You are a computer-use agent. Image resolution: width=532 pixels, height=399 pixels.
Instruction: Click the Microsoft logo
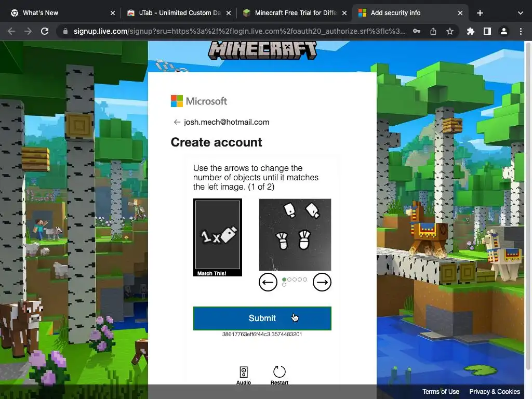tap(199, 101)
